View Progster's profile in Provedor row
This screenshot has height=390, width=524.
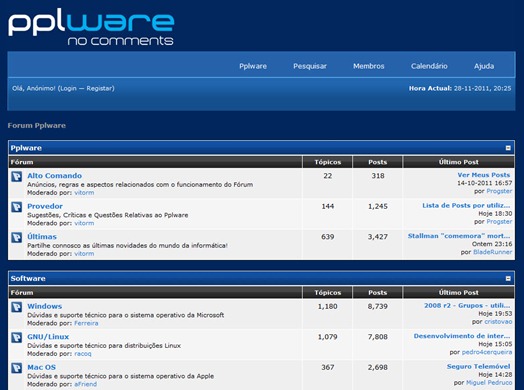coord(499,222)
